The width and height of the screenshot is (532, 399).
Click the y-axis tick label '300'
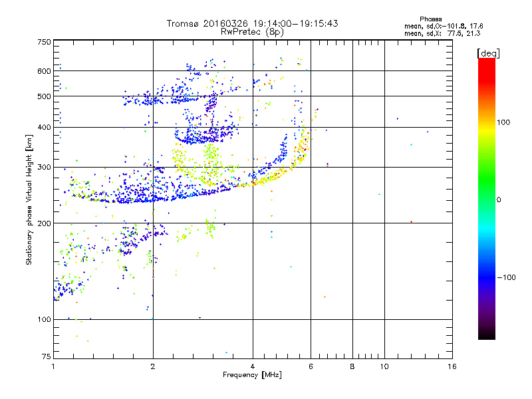pos(44,168)
